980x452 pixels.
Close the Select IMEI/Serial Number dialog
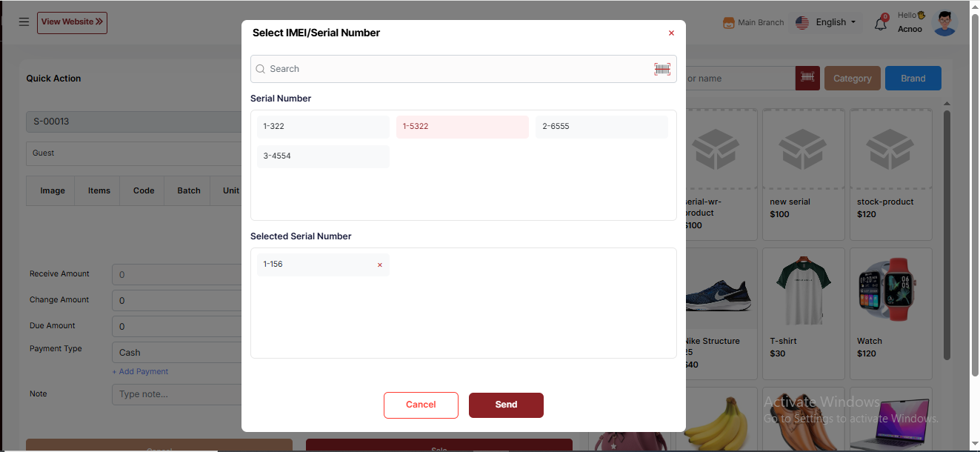pos(671,33)
